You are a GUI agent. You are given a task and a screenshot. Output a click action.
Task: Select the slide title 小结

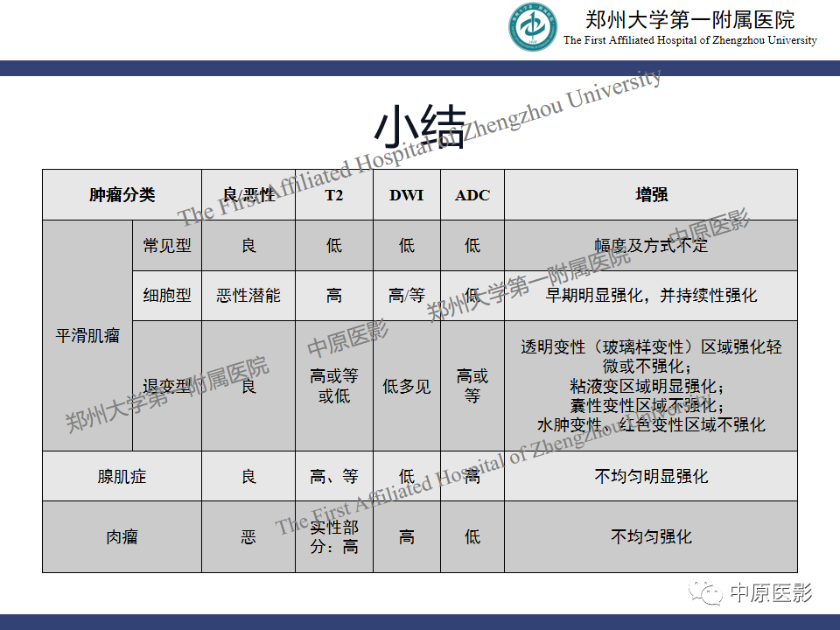click(x=420, y=127)
